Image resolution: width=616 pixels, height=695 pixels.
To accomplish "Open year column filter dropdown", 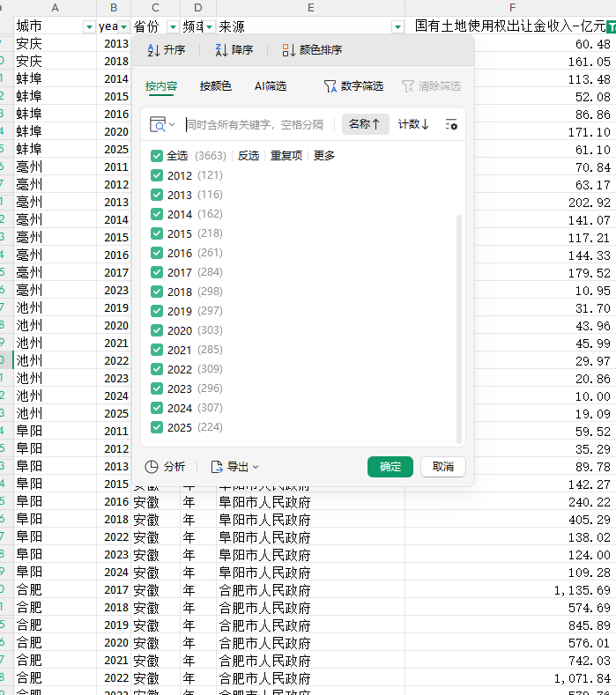I will point(123,27).
